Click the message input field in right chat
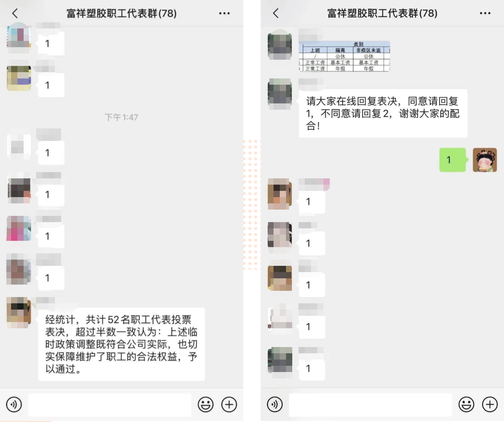Viewport: 504px width, 422px height. pos(370,405)
